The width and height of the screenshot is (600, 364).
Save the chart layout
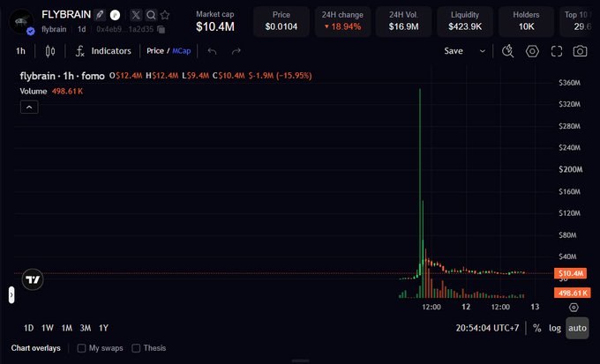pos(454,51)
